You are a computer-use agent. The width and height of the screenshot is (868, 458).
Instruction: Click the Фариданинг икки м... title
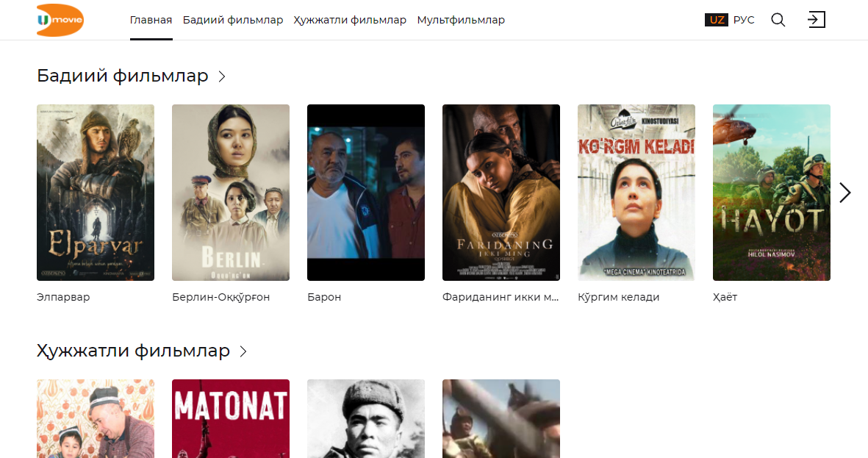(x=501, y=298)
